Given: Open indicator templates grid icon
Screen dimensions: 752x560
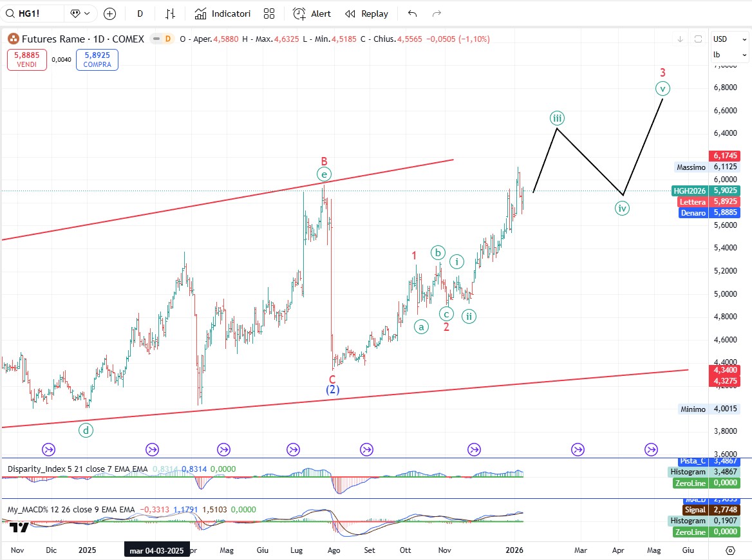Looking at the screenshot, I should [269, 14].
